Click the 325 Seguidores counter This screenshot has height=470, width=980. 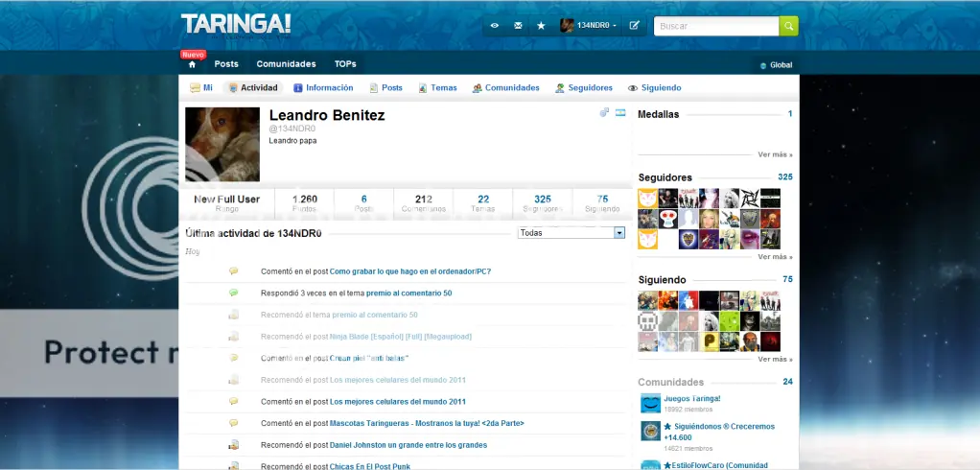coord(543,203)
